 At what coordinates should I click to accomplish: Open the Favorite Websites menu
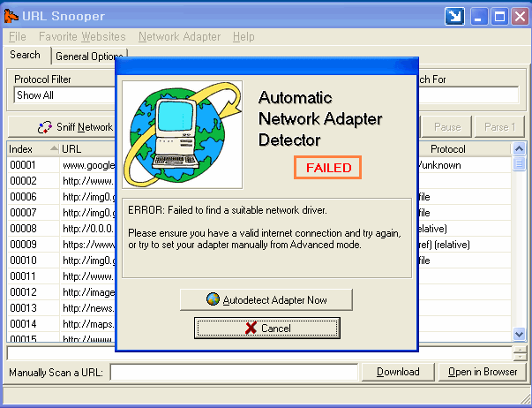[x=82, y=37]
